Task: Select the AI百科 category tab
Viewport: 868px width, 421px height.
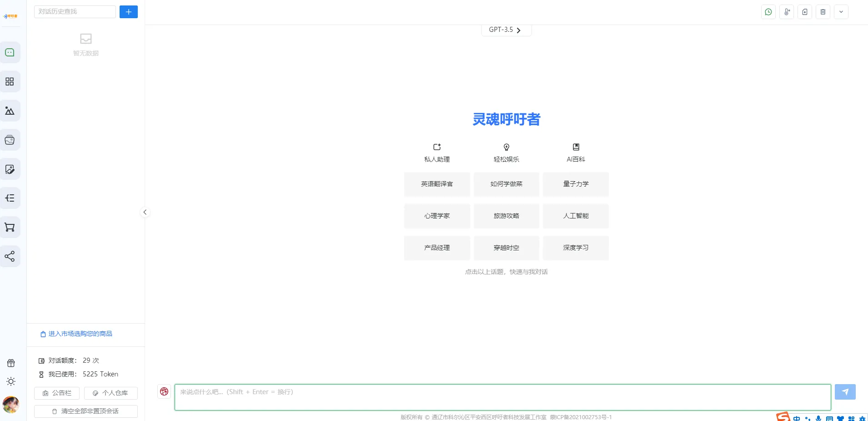Action: (x=576, y=153)
